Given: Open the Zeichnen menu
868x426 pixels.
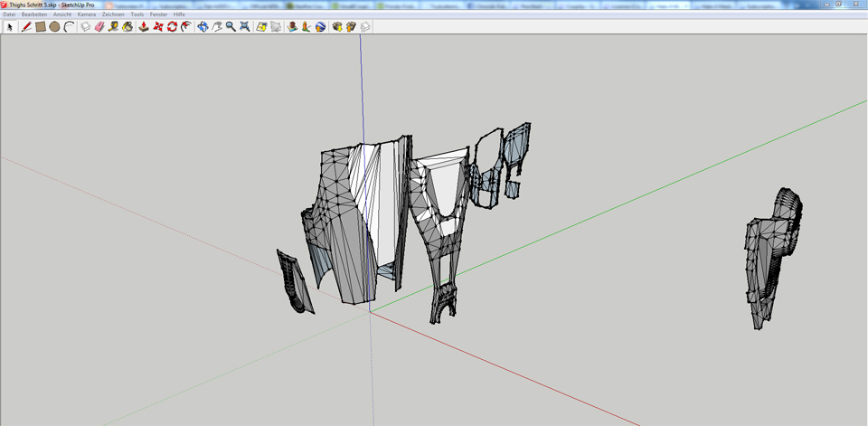Looking at the screenshot, I should click(x=113, y=14).
